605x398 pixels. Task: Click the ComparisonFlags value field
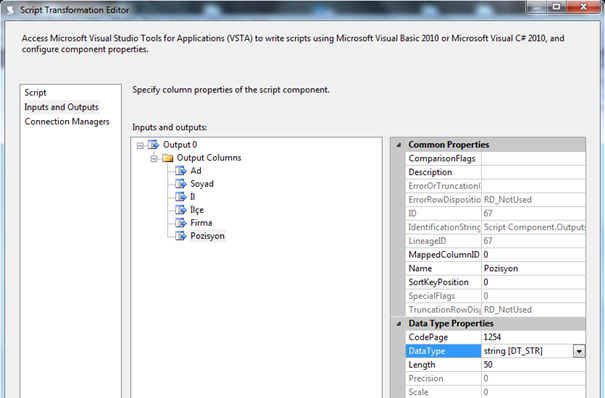(x=533, y=159)
